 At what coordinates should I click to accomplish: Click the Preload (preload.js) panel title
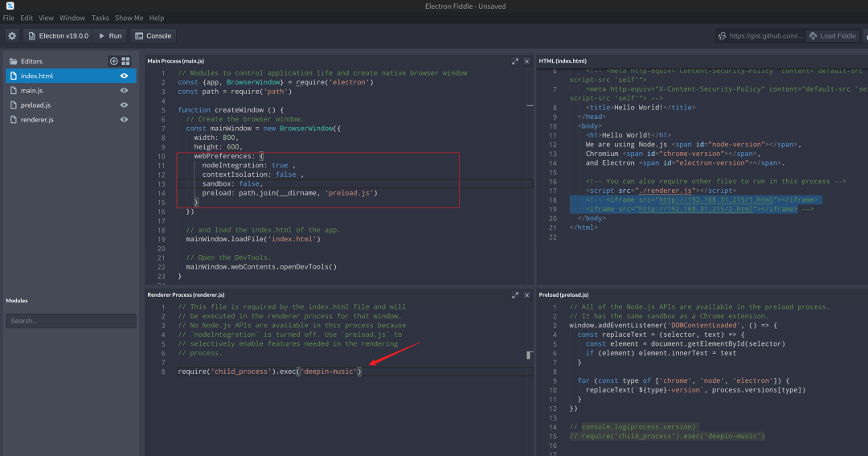click(563, 295)
